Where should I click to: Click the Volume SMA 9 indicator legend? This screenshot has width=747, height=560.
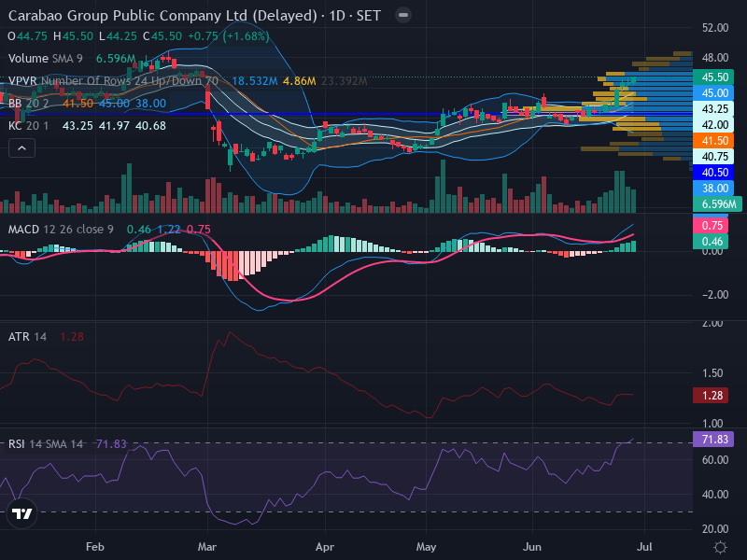coord(45,59)
